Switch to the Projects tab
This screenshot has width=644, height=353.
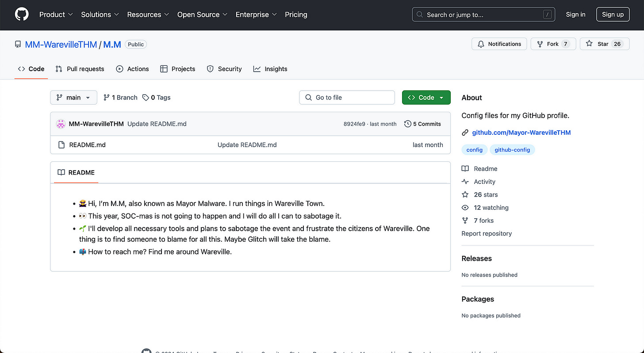pyautogui.click(x=177, y=69)
